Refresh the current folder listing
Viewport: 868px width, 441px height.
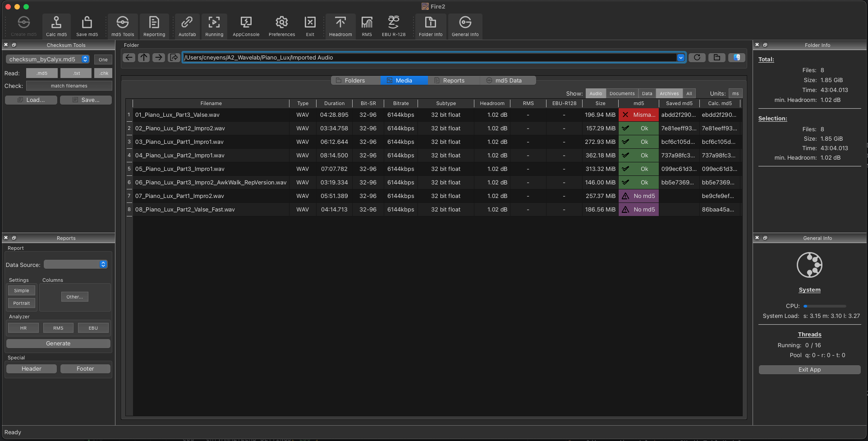[697, 57]
